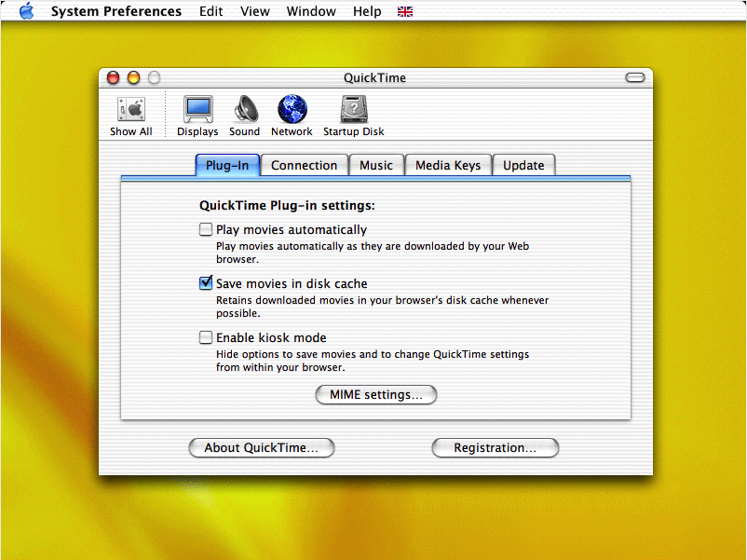Open the Registration dialog
Screen dimensions: 747x560
pos(495,447)
